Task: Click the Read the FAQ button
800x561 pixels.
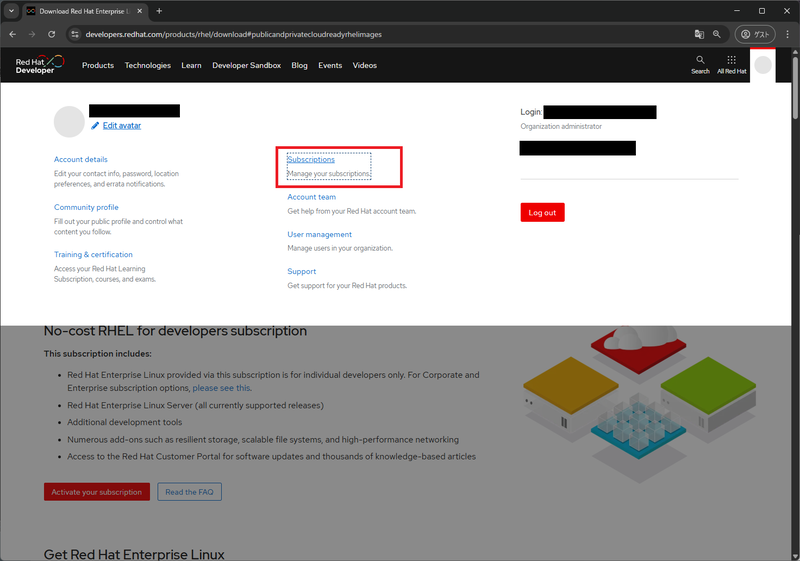Action: coord(189,492)
